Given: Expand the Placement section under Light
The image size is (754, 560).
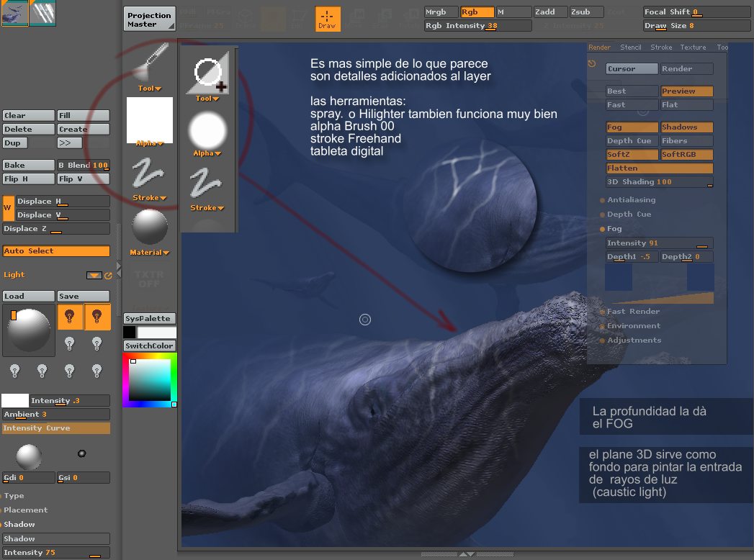Looking at the screenshot, I should pos(24,510).
